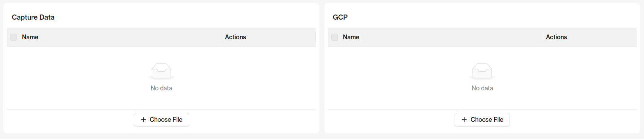Tick the select-all checkbox in GCP table

click(335, 37)
